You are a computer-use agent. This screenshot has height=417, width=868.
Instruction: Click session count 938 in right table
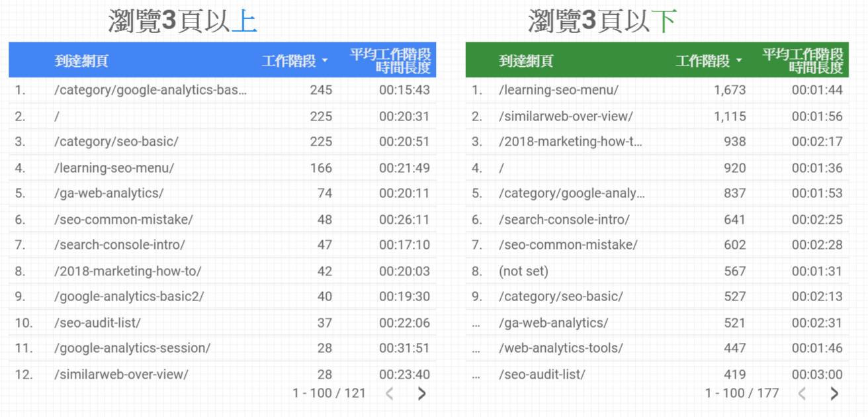[734, 142]
